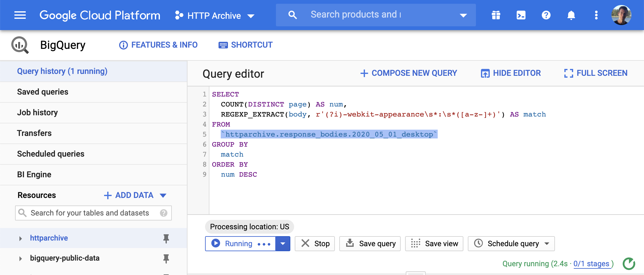Open the help question mark icon

tap(546, 15)
